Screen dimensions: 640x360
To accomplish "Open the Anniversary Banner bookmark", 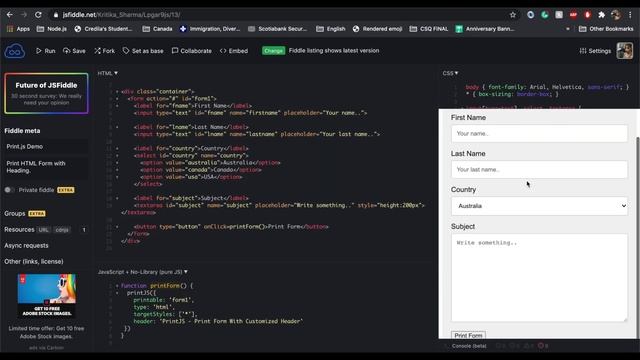I will click(485, 29).
